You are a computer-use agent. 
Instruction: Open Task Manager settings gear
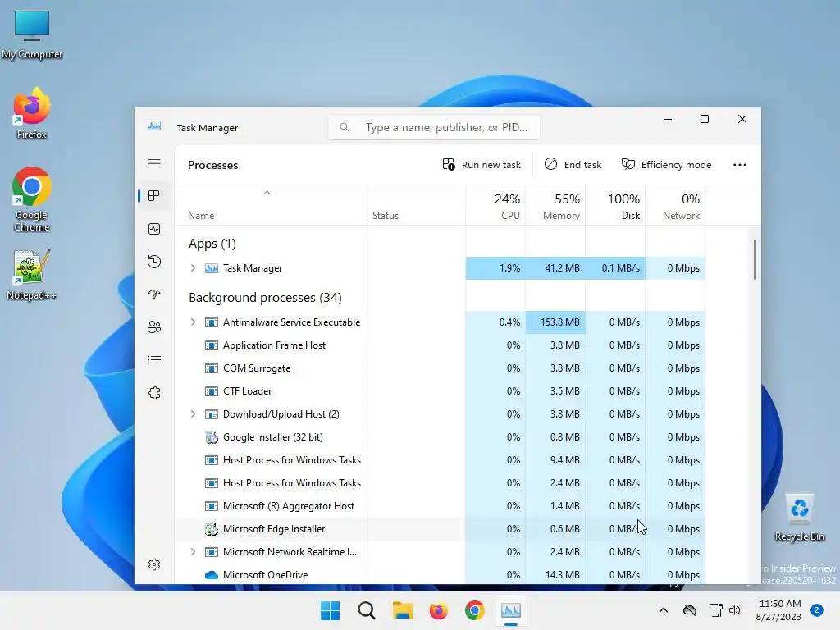click(x=154, y=564)
